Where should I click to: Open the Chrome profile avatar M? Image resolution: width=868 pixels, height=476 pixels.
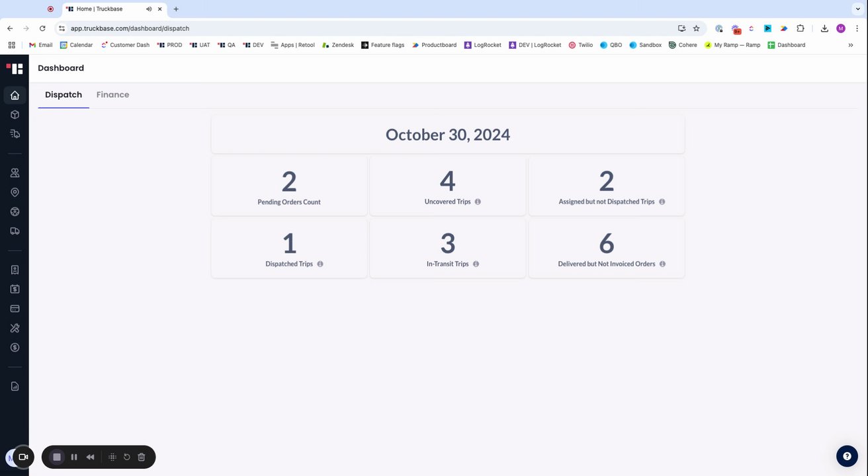coord(841,28)
